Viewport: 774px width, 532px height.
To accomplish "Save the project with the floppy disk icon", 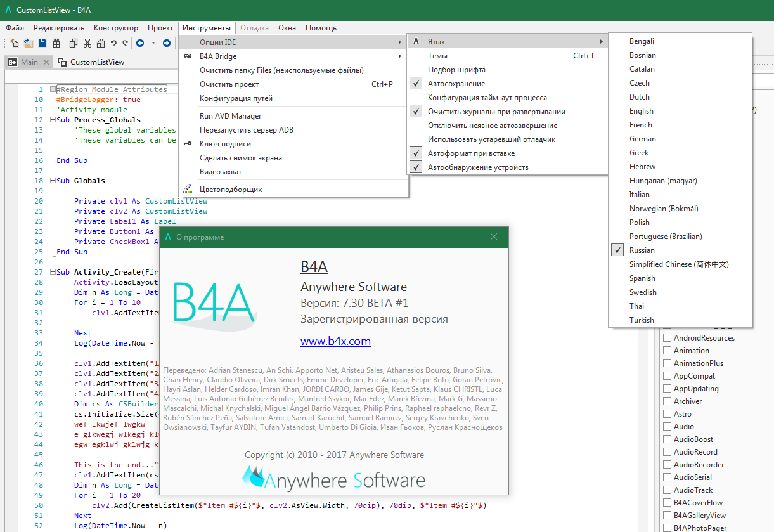I will tap(42, 43).
